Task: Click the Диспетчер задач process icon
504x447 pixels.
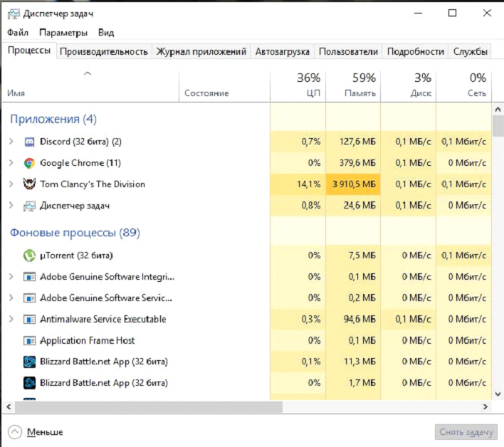Action: point(30,206)
